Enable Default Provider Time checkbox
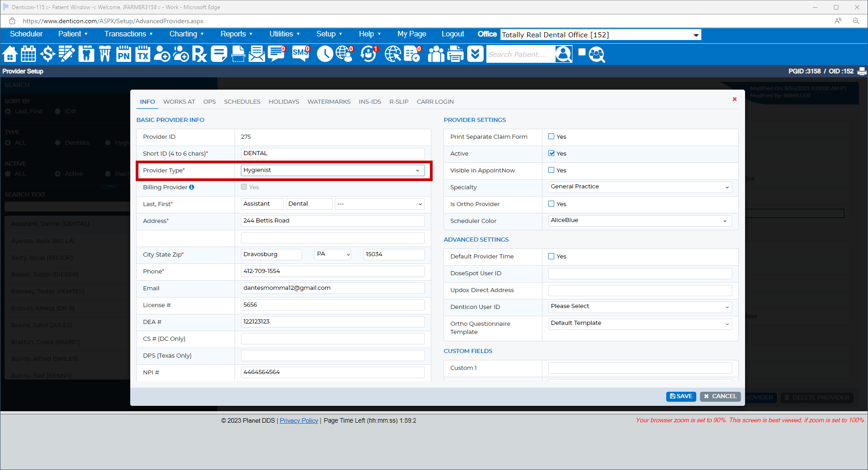Image resolution: width=868 pixels, height=470 pixels. click(x=551, y=256)
